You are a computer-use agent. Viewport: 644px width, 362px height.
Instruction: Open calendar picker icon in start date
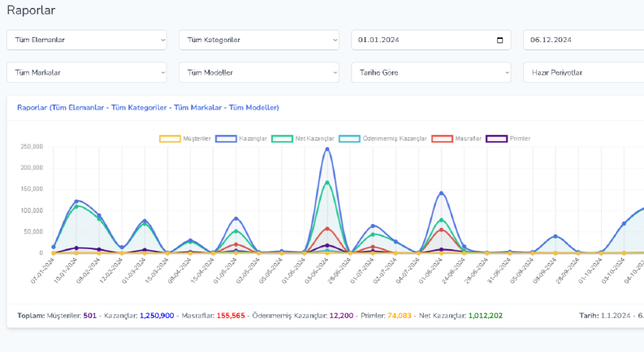(x=499, y=40)
